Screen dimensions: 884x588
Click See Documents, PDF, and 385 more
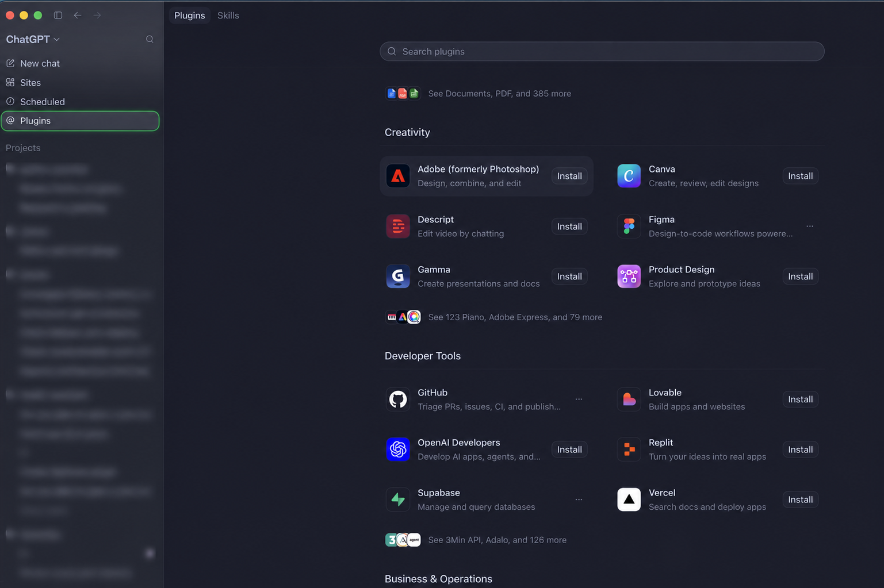(x=499, y=94)
